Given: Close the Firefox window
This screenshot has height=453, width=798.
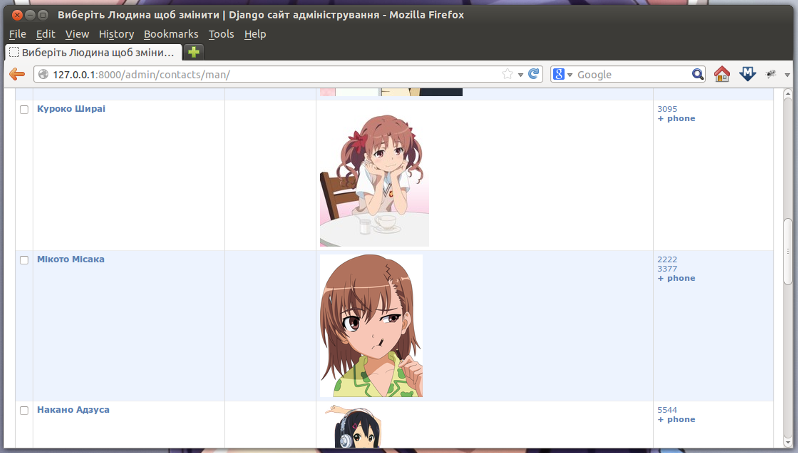Looking at the screenshot, I should [17, 15].
